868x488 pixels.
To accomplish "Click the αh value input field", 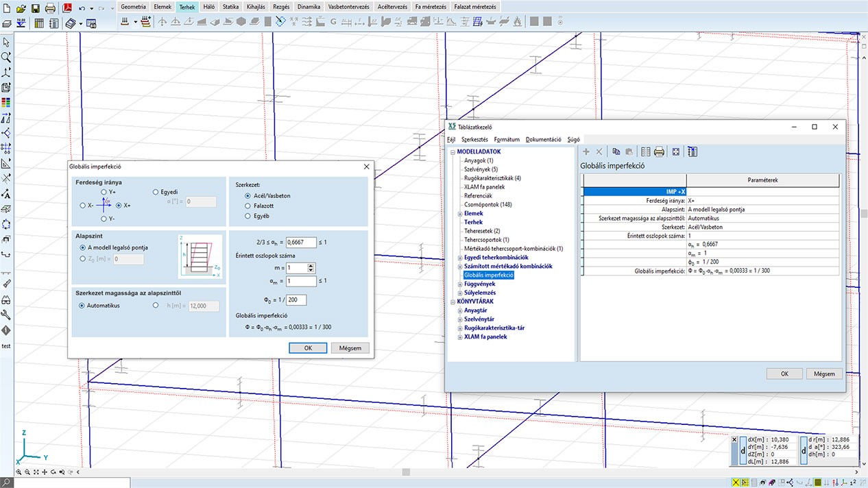I will 302,242.
